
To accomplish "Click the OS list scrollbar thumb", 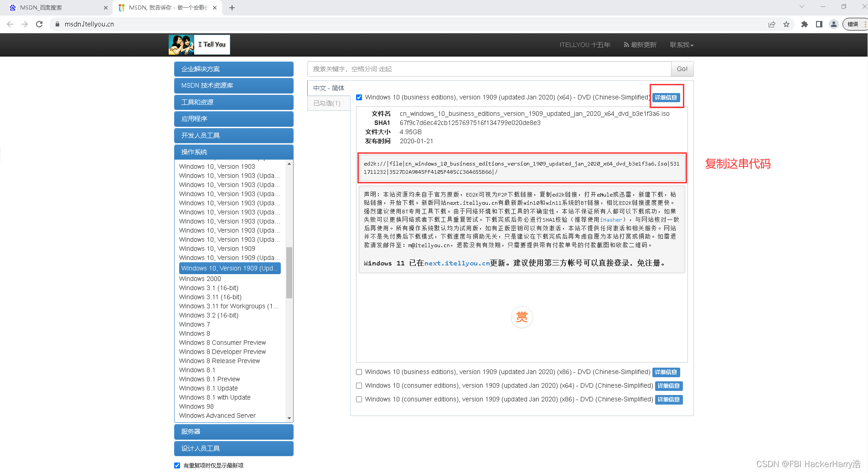I will click(x=289, y=272).
